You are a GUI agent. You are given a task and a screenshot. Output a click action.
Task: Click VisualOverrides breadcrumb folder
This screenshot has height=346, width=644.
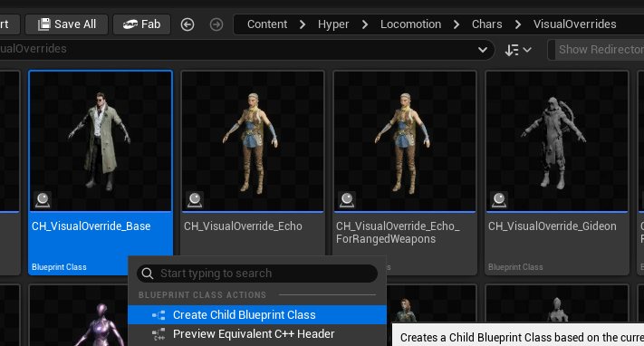point(574,24)
